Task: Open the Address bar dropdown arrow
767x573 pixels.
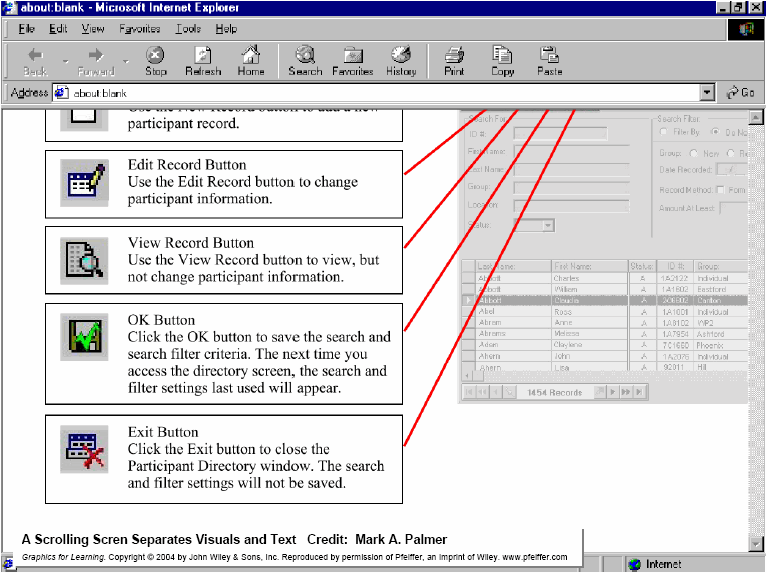Action: point(707,92)
